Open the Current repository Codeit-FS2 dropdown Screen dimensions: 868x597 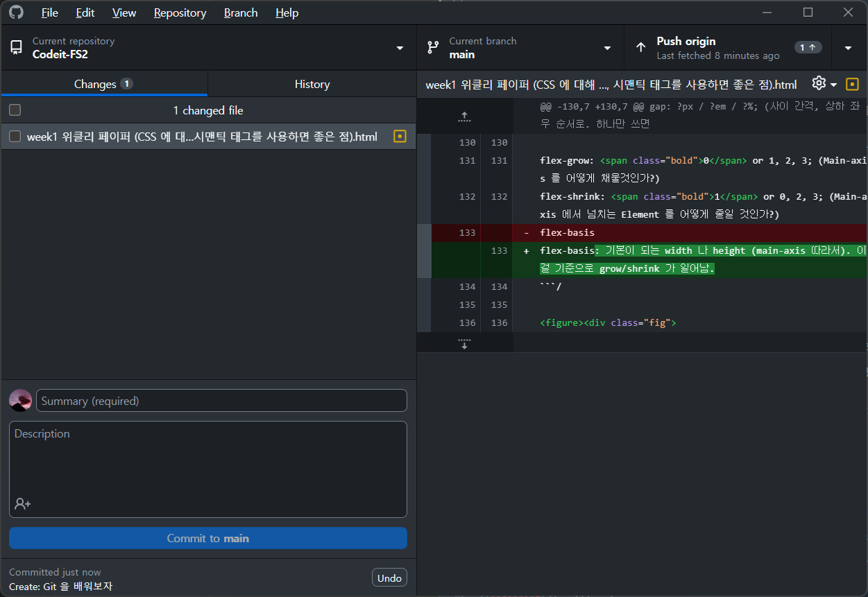tap(208, 48)
